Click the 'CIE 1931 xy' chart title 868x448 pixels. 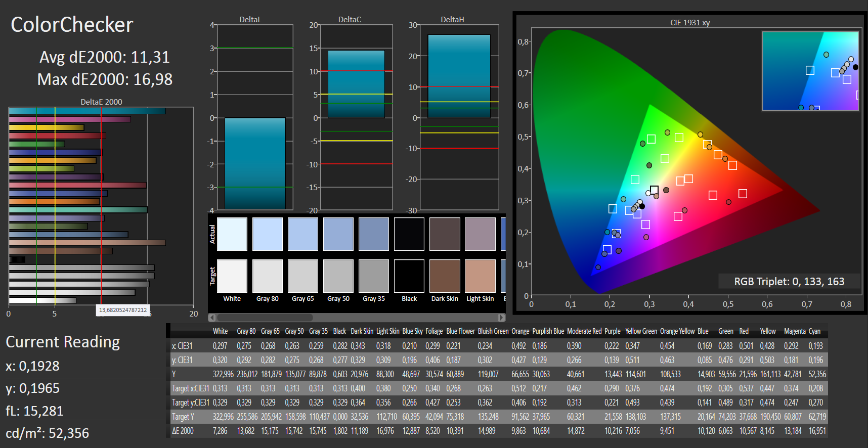[690, 23]
